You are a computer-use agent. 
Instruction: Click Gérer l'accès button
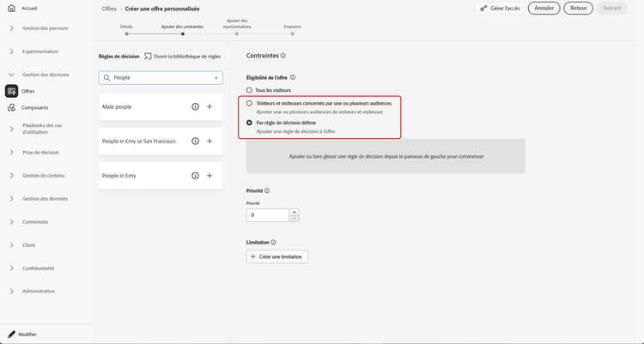point(500,9)
